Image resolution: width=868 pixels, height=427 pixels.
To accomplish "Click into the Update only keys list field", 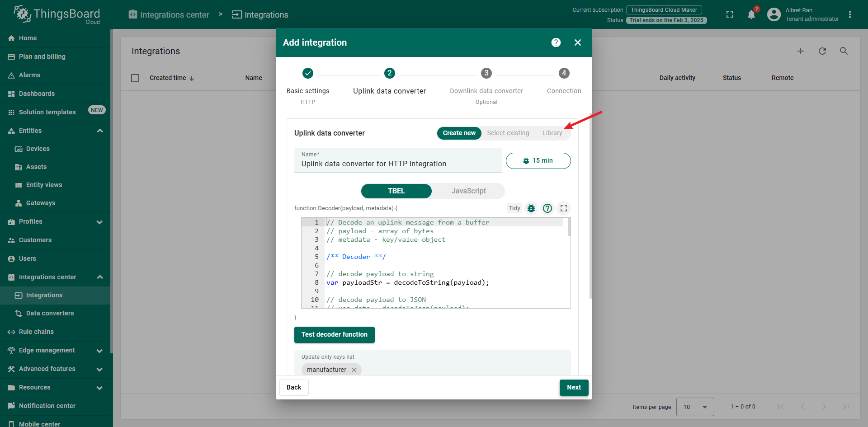I will click(433, 363).
